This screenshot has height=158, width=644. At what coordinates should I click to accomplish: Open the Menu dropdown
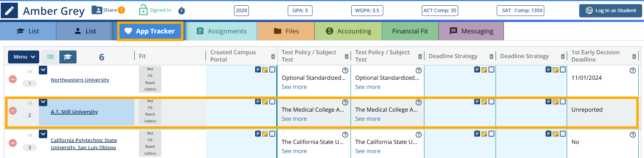24,57
